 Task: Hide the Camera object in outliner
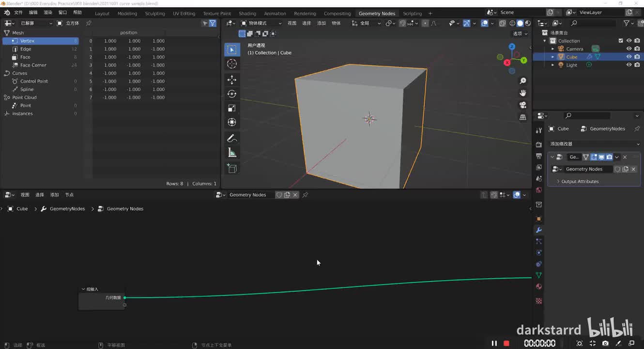click(x=629, y=49)
